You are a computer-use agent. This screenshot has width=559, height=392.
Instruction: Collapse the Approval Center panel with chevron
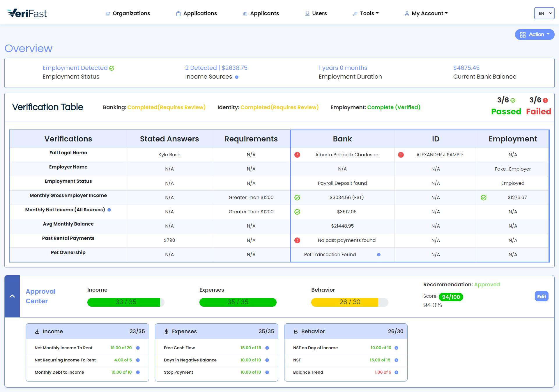coord(12,296)
